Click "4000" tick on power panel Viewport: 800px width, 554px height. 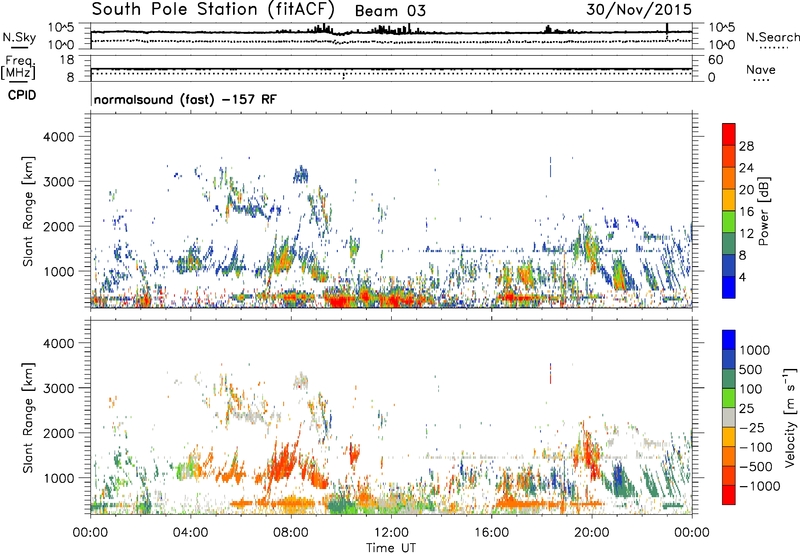[59, 137]
